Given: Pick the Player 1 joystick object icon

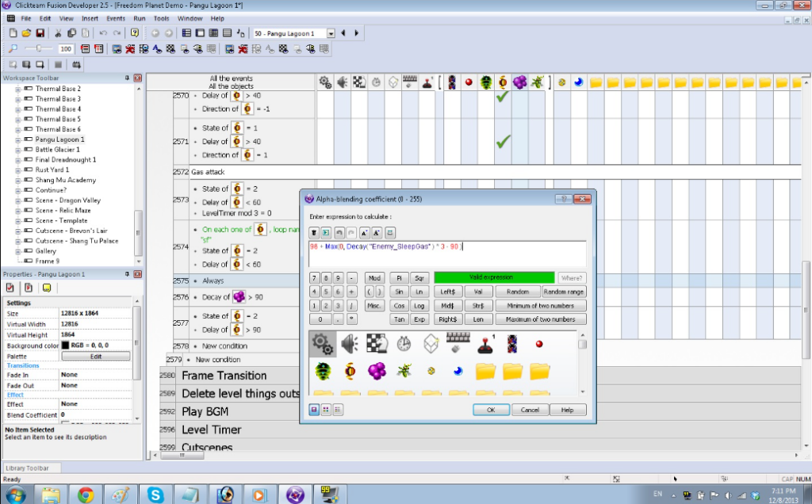Looking at the screenshot, I should click(485, 345).
